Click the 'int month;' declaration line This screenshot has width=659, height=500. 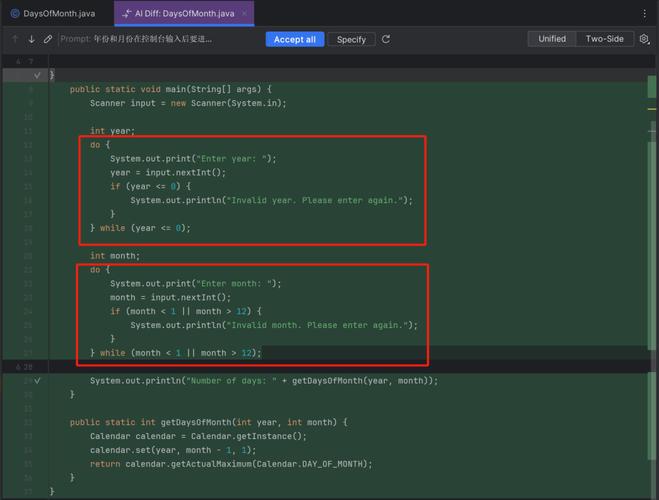click(x=115, y=255)
